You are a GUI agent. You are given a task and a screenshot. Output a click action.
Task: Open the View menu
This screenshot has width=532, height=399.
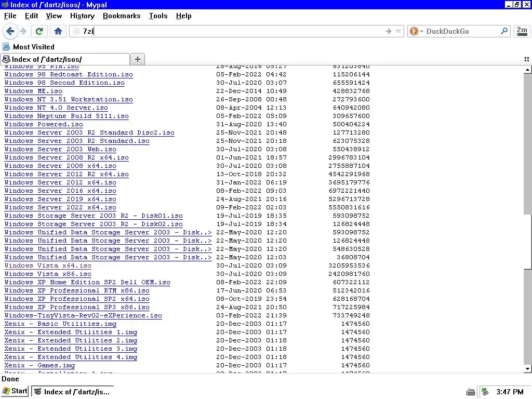pyautogui.click(x=54, y=16)
